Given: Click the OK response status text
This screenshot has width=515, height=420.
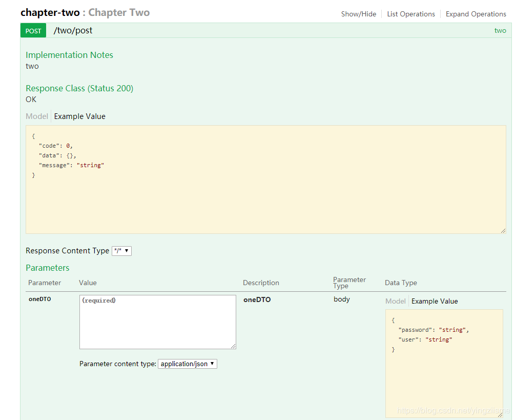Looking at the screenshot, I should pyautogui.click(x=31, y=99).
